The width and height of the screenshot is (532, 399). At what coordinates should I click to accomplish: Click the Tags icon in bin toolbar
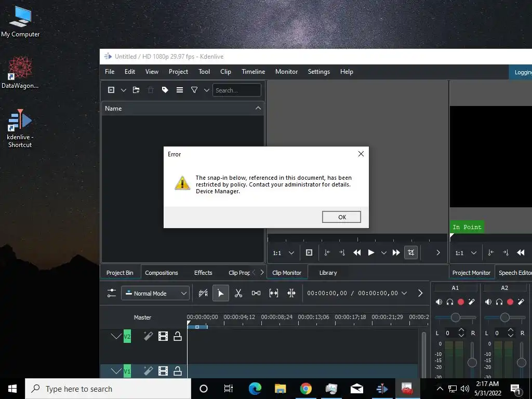(165, 90)
